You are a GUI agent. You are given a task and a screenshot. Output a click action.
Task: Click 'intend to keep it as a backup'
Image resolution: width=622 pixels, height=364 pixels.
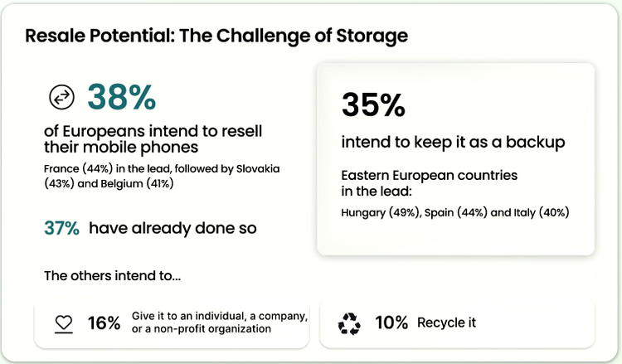coord(453,143)
